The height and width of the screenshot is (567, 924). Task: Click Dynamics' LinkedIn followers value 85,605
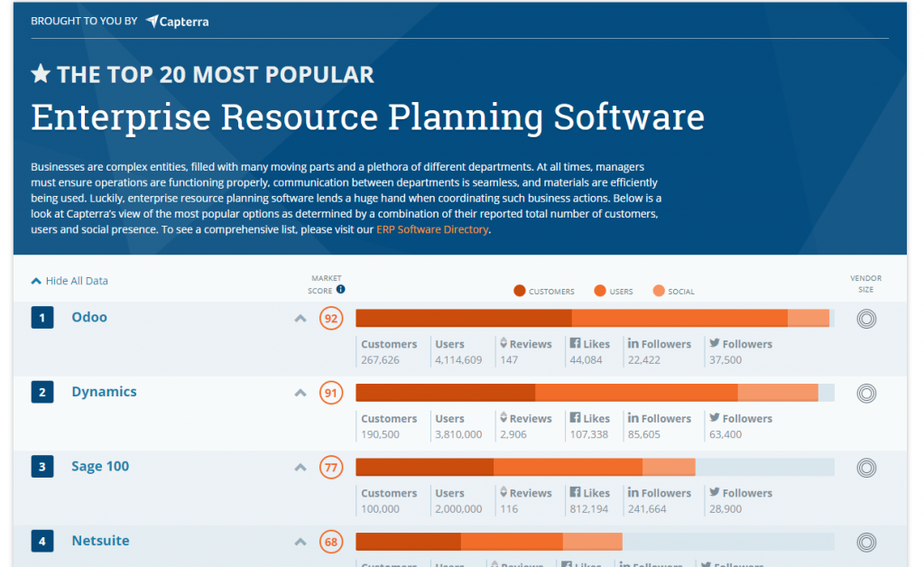coord(644,434)
